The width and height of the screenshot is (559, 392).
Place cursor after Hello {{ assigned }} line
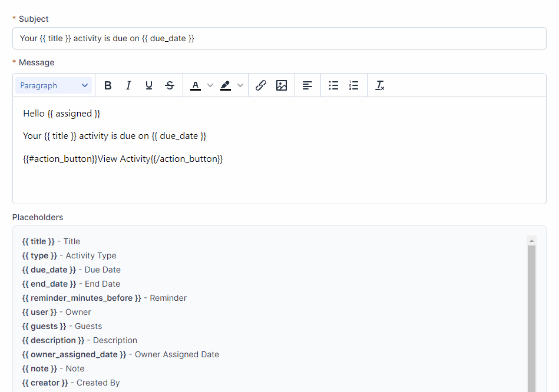point(101,113)
